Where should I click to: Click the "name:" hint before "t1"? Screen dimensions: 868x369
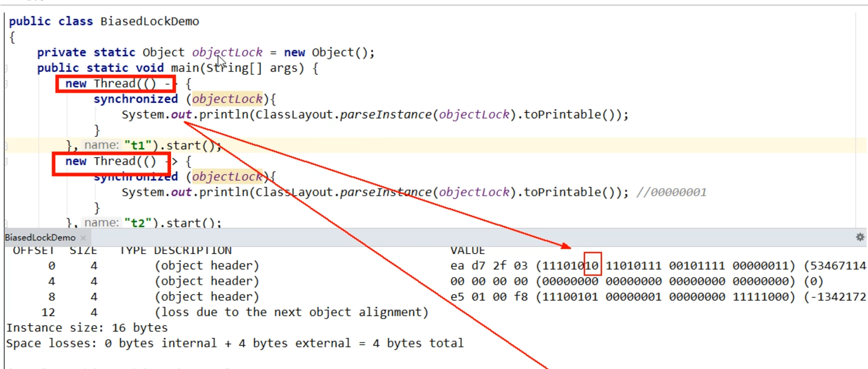pos(102,145)
